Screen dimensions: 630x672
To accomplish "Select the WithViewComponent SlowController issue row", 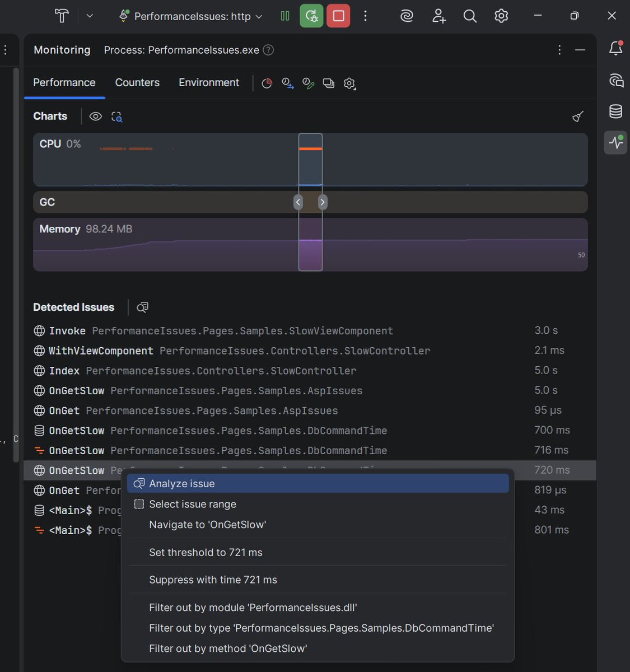I will pyautogui.click(x=310, y=351).
